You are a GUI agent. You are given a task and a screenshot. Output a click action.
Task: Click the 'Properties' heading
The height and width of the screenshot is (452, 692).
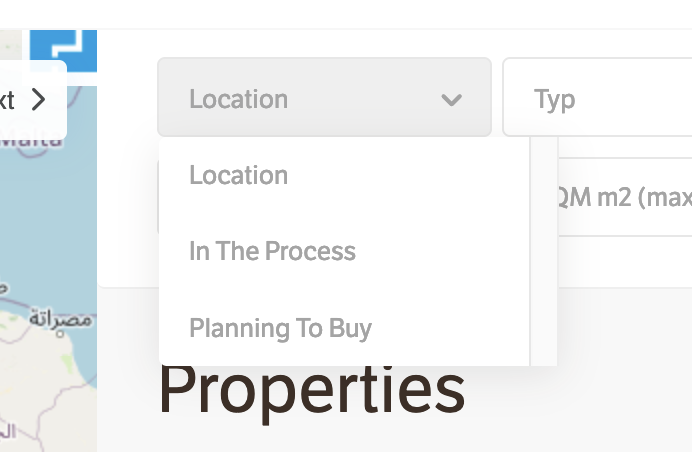(x=311, y=390)
